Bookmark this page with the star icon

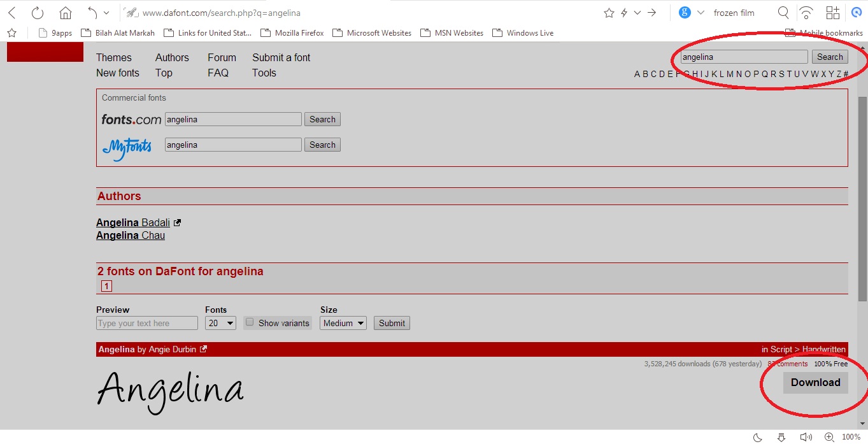click(609, 13)
